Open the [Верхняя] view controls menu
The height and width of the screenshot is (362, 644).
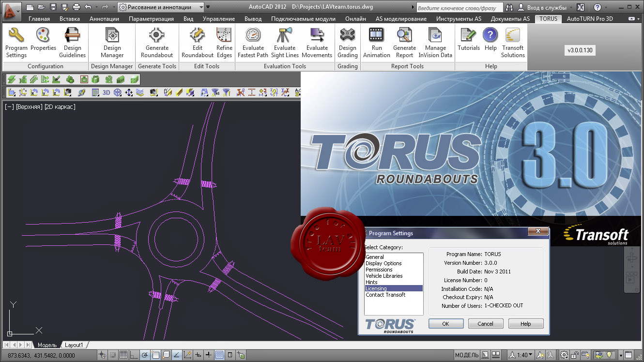click(x=29, y=107)
